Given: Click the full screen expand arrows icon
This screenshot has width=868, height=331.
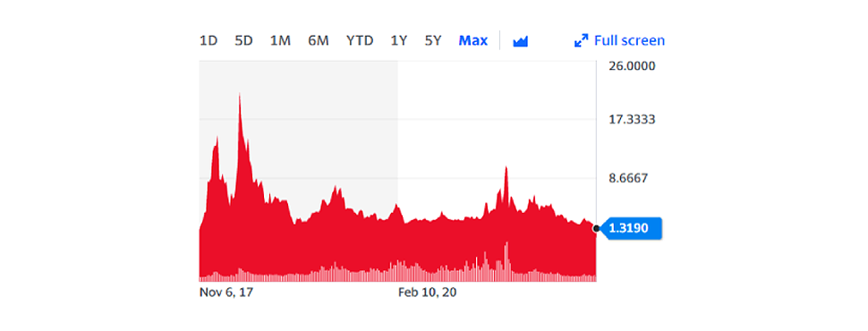Looking at the screenshot, I should pos(582,40).
